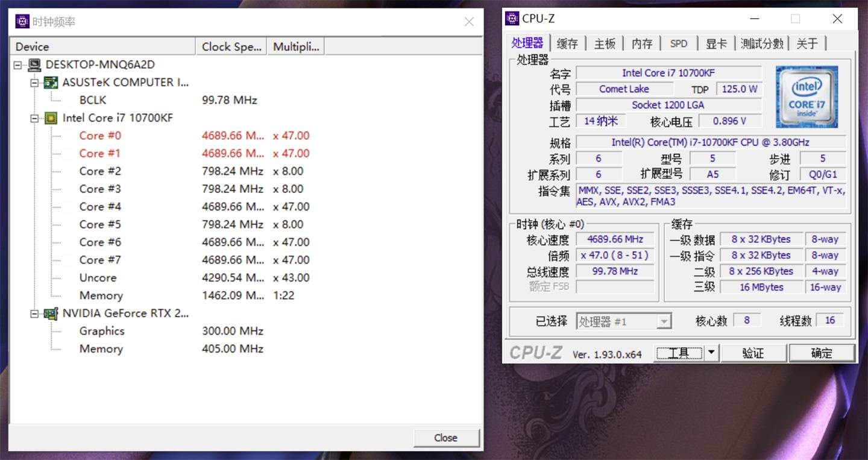Click the 16 MBytes level 3 cache value
Image resolution: width=868 pixels, height=460 pixels.
tap(761, 287)
